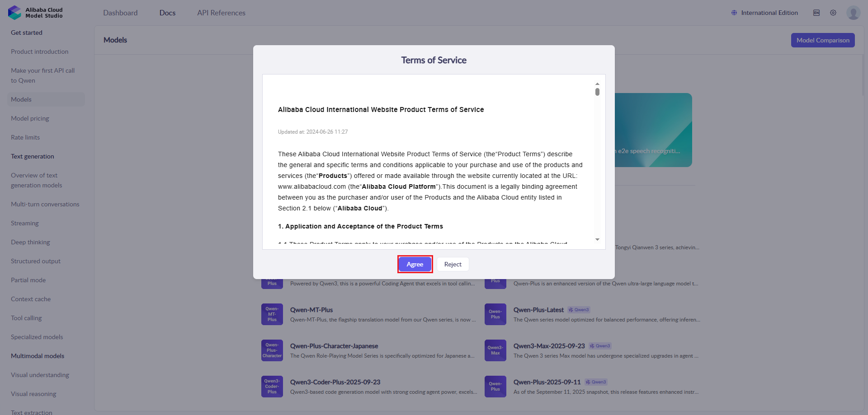Click the terms scrollbar up arrow
Viewport: 868px width, 415px height.
pos(597,84)
